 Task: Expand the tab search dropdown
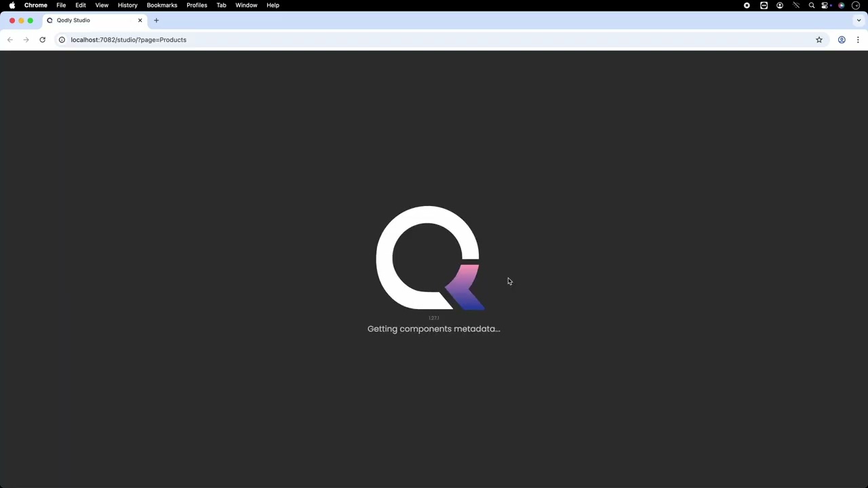click(x=859, y=20)
